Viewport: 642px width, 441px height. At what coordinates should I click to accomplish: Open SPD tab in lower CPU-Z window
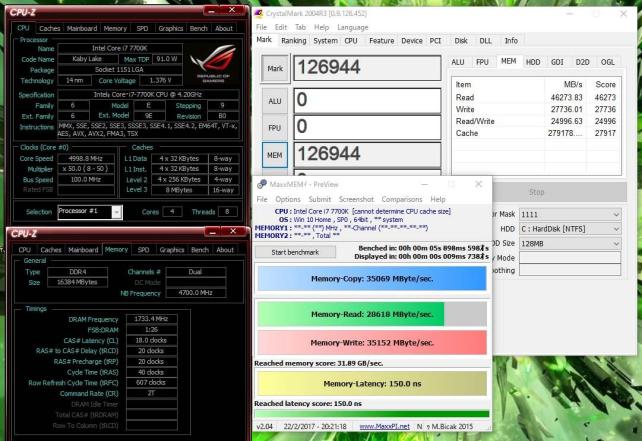click(143, 250)
